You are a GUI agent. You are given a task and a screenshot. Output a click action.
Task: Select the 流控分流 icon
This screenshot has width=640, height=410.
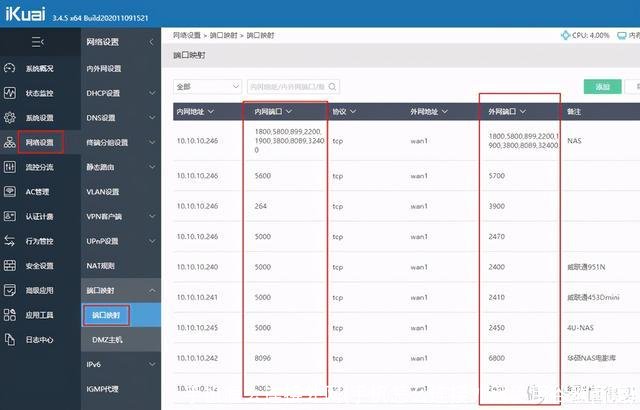pyautogui.click(x=10, y=167)
